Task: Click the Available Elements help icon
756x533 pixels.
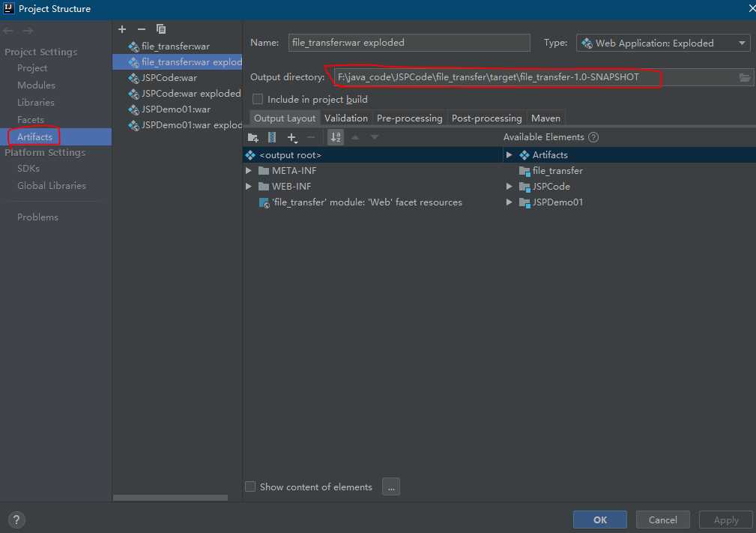Action: (593, 137)
